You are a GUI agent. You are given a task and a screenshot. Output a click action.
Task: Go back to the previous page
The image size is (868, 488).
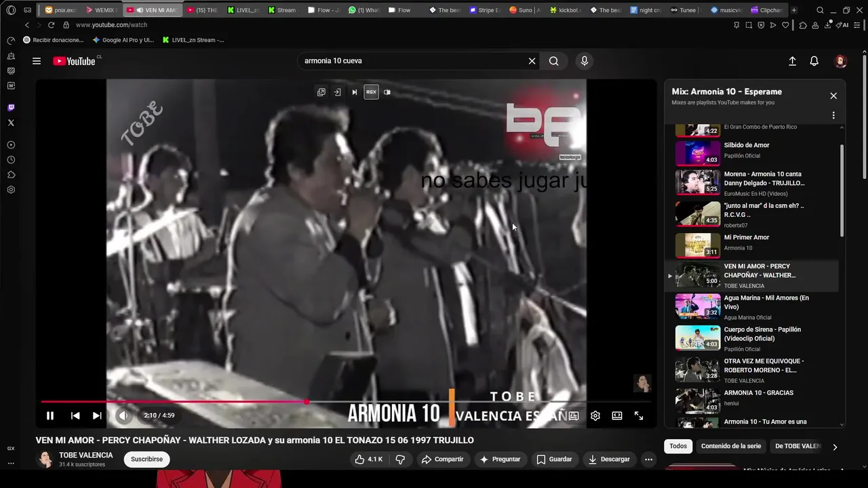coord(27,25)
